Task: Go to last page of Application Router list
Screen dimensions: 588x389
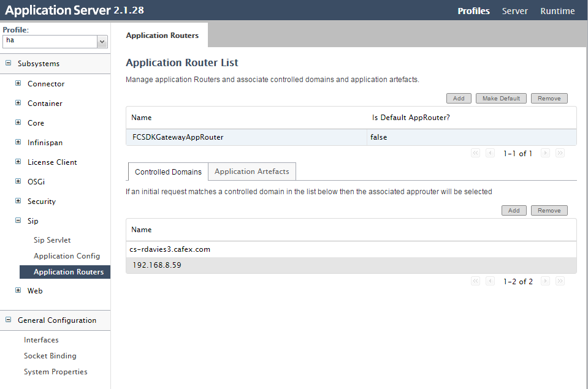Action: point(560,153)
